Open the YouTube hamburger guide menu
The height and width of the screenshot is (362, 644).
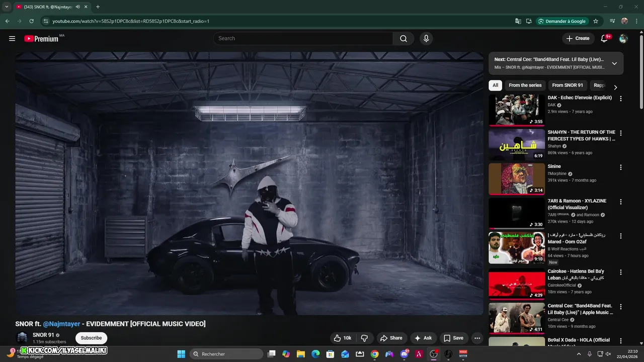tap(12, 39)
